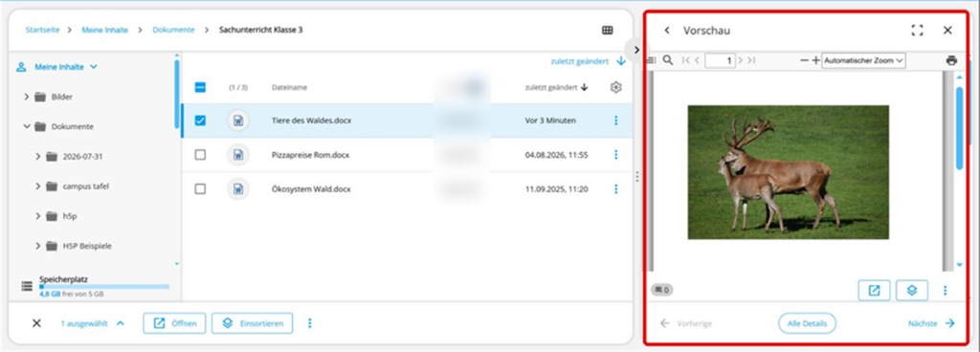This screenshot has height=352, width=980.
Task: Toggle PDF viewer sidebar
Action: point(651,60)
